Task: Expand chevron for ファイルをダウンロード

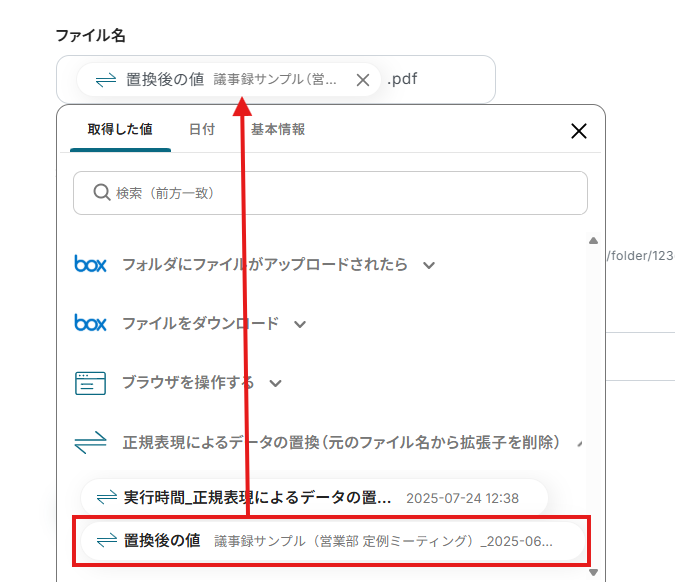Action: coord(300,324)
